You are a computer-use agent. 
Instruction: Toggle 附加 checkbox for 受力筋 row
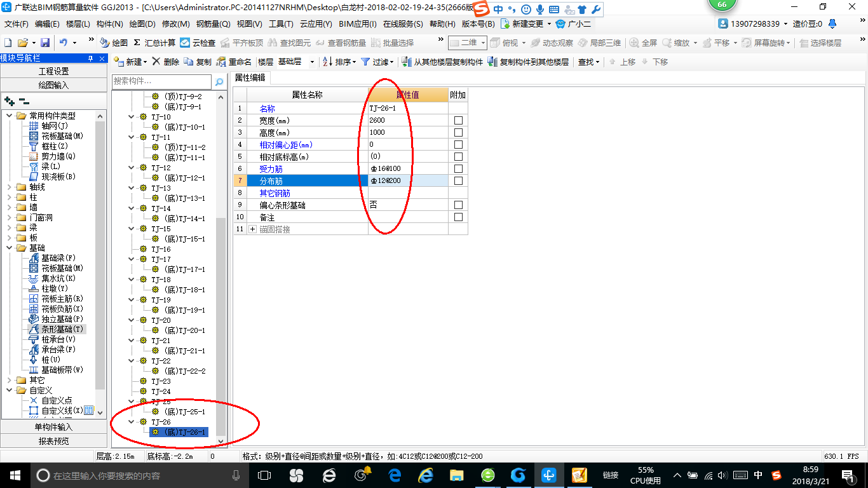(458, 168)
